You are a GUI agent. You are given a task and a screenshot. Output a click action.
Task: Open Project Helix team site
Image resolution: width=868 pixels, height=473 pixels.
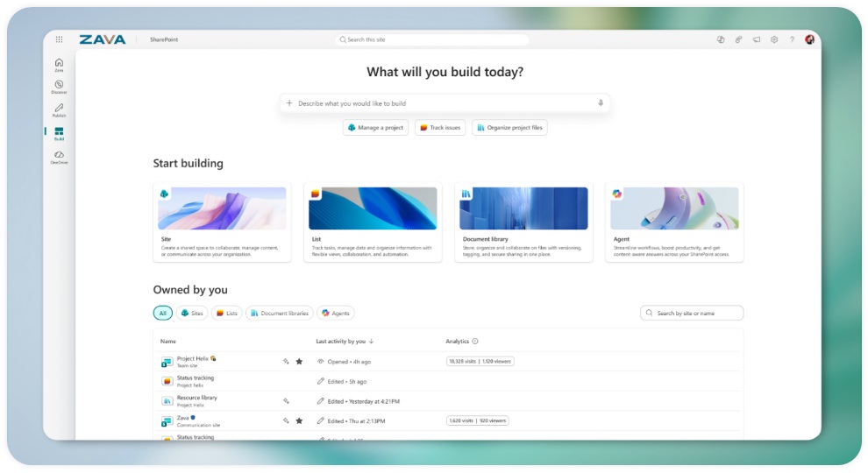point(193,358)
